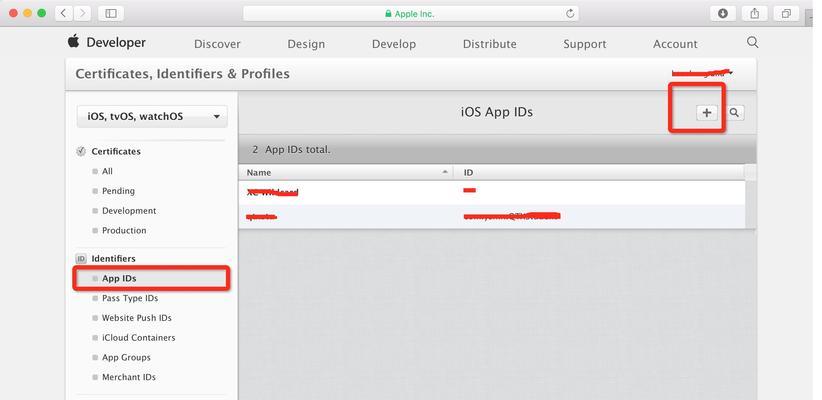
Task: Open the iOS, tvOS, watchOS platform dropdown
Action: (x=152, y=116)
